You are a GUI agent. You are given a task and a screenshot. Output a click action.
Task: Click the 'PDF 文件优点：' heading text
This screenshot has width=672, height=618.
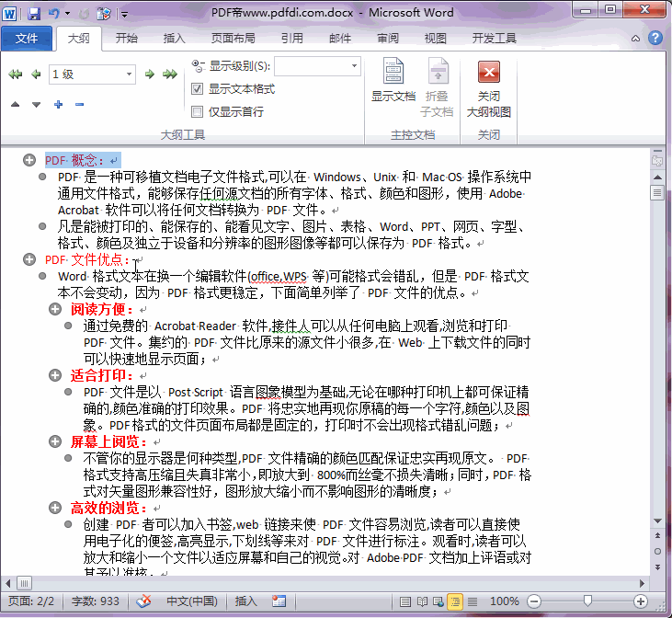[x=87, y=259]
